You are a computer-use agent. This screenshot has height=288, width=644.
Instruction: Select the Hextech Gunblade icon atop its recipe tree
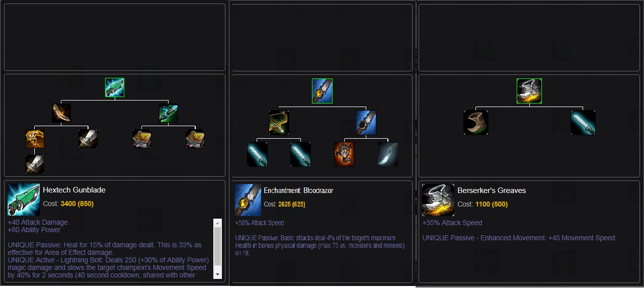pyautogui.click(x=115, y=87)
